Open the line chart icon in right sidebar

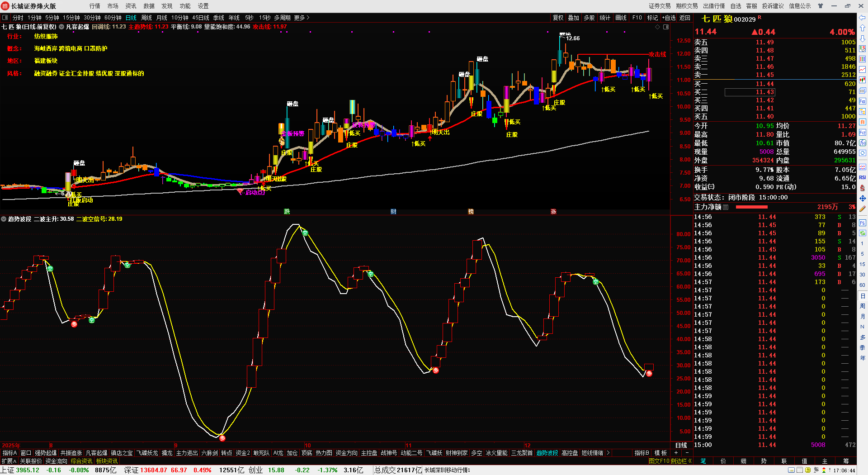tap(863, 69)
